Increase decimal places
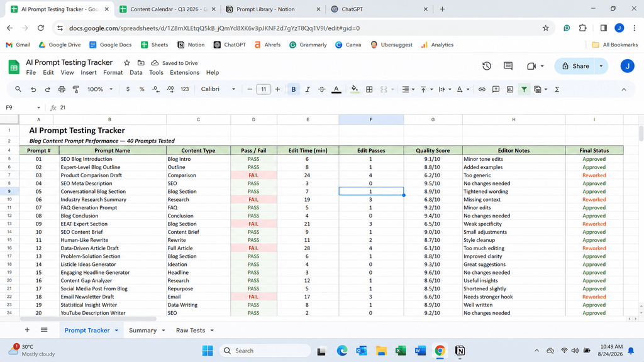This screenshot has height=362, width=644. (170, 89)
